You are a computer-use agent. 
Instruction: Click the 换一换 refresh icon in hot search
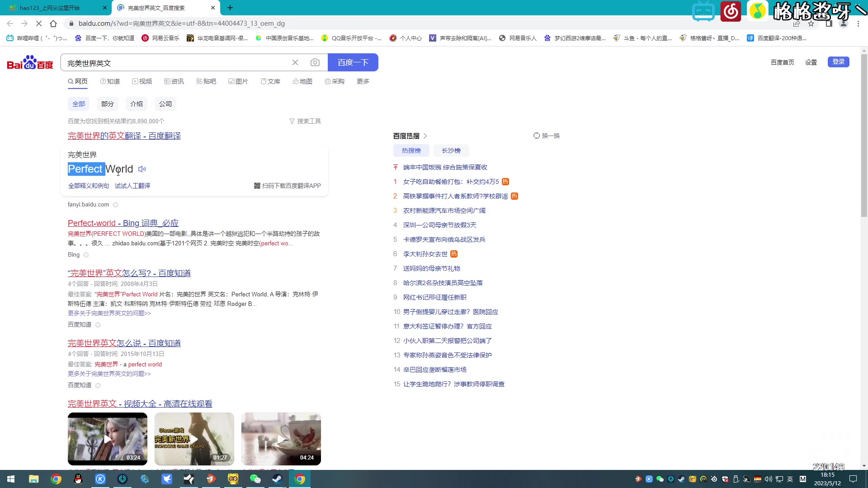click(x=537, y=136)
